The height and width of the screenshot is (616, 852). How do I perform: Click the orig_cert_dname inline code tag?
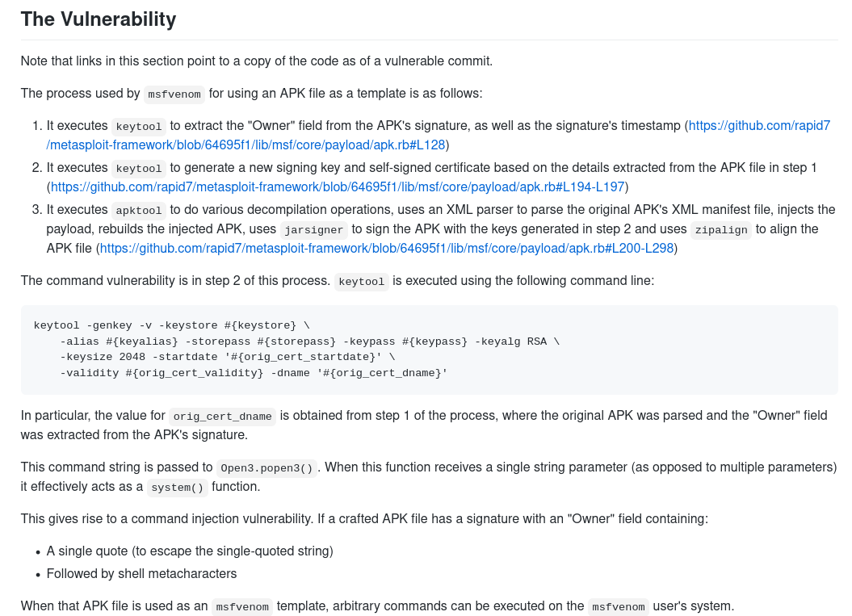click(x=222, y=416)
